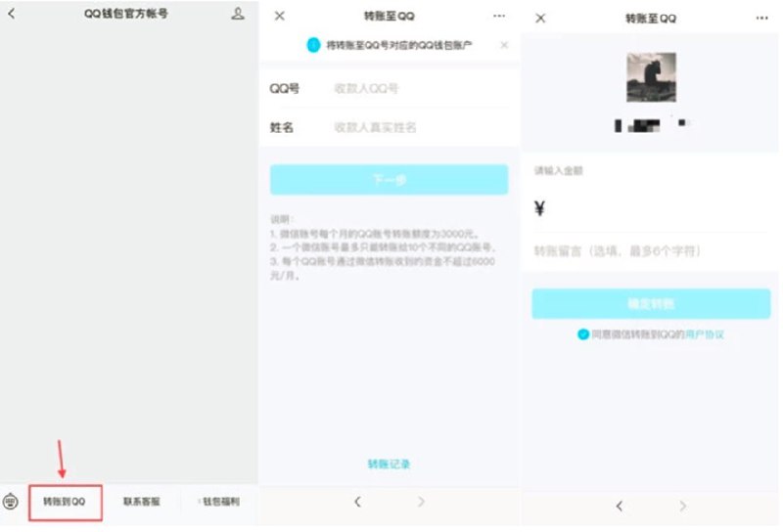Open the 转账到QQ menu item

(65, 502)
